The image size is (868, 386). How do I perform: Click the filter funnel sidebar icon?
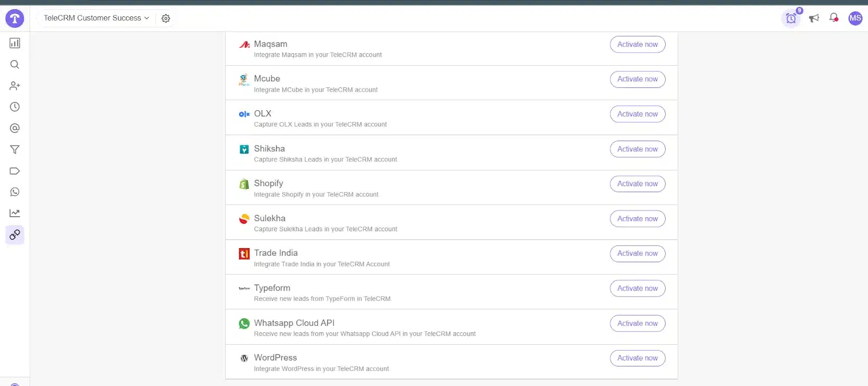[x=15, y=150]
